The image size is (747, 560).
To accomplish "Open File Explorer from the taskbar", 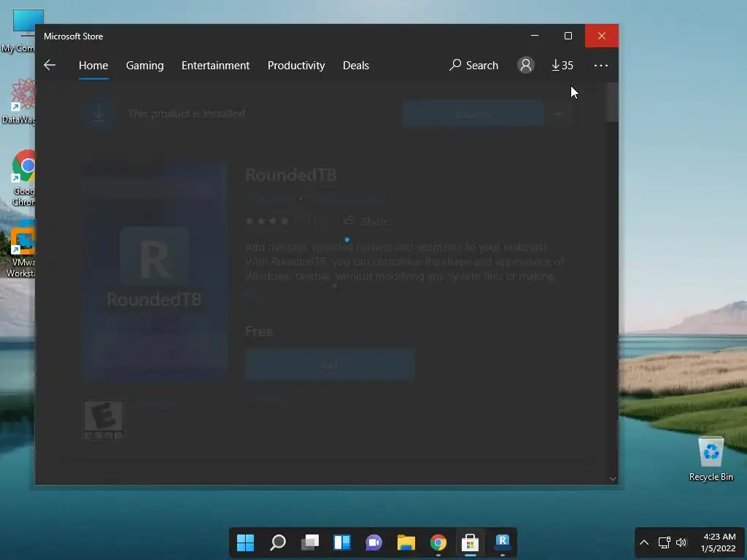I will (406, 542).
